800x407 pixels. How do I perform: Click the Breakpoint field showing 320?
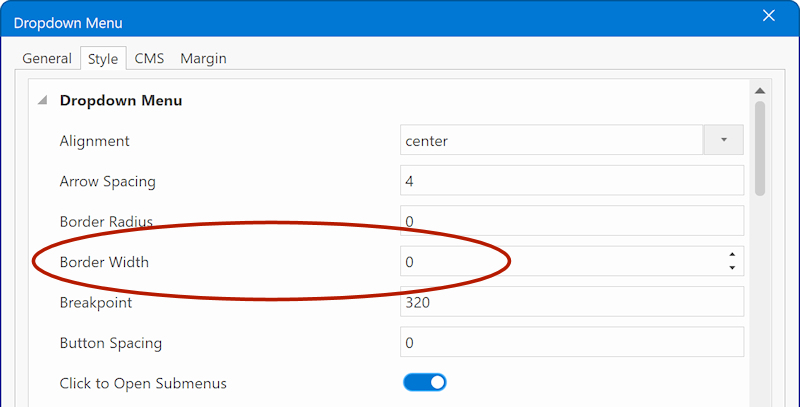(572, 302)
